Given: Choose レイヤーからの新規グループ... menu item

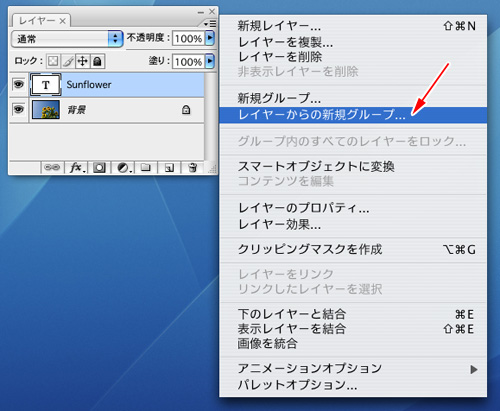Looking at the screenshot, I should tap(353, 115).
